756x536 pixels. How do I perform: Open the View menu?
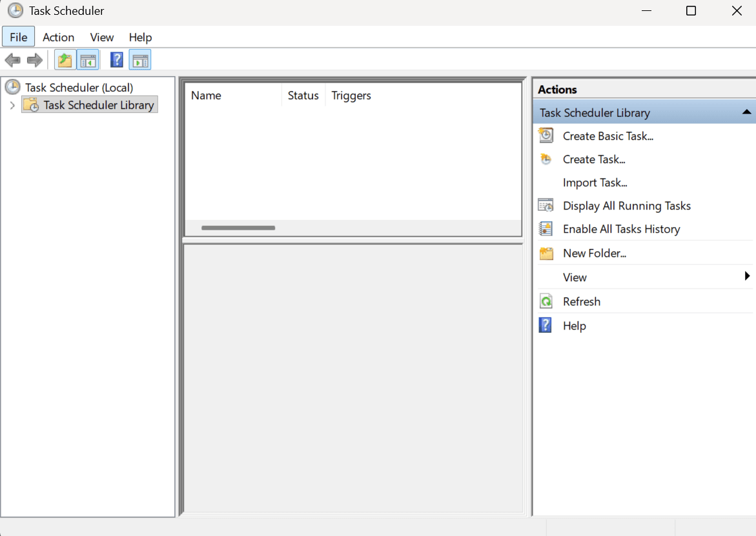[x=101, y=37]
